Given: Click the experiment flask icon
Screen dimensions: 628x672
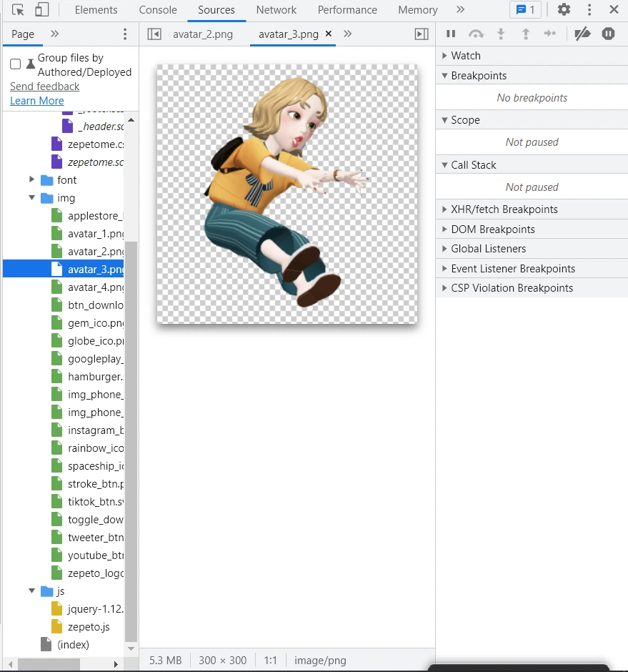Looking at the screenshot, I should coord(31,64).
